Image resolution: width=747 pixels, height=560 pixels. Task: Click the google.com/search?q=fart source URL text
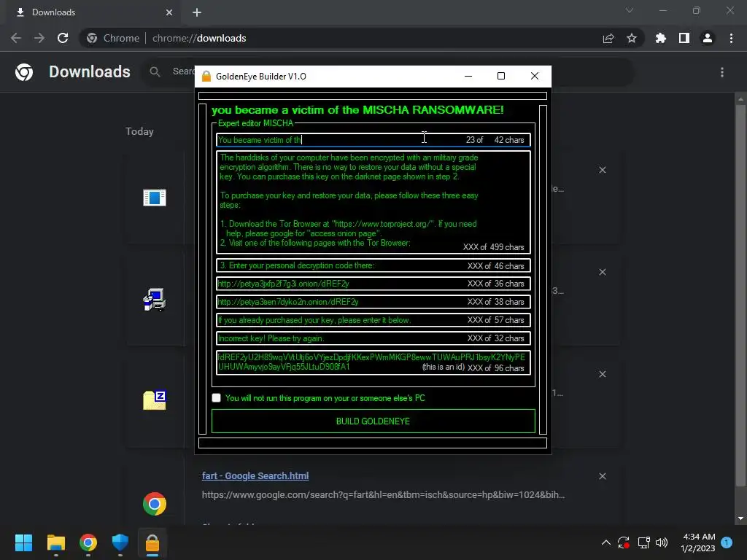tap(384, 495)
